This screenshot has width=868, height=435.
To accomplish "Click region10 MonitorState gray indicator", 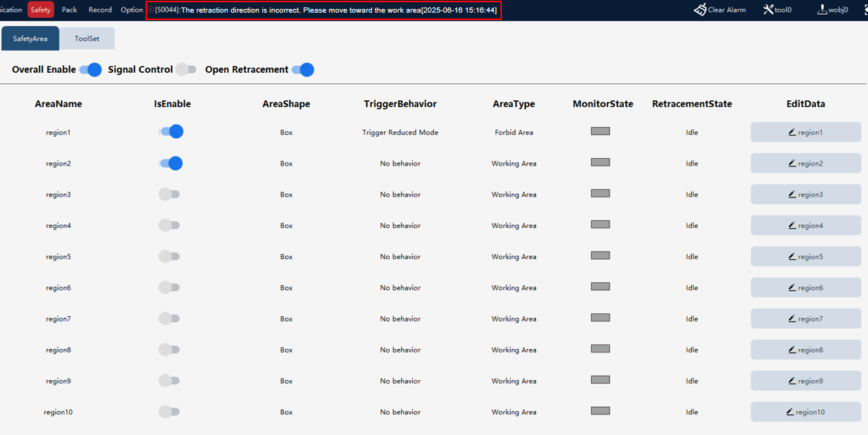I will click(x=601, y=410).
